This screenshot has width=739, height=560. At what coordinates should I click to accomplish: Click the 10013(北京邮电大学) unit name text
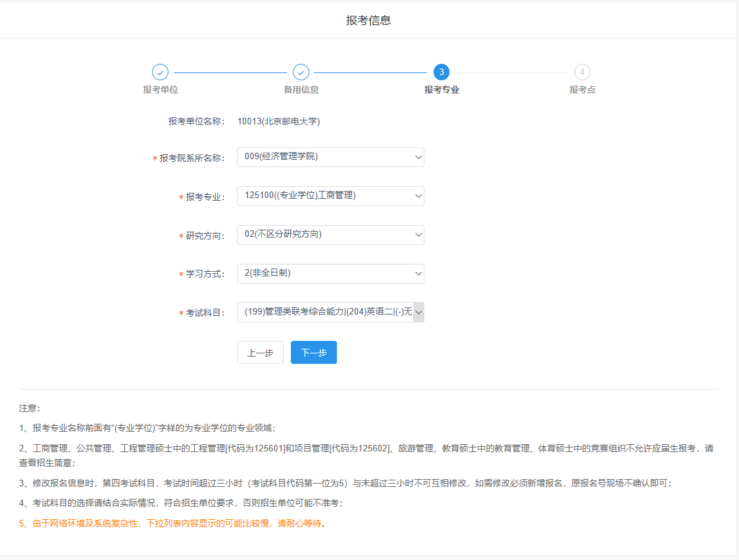(278, 121)
